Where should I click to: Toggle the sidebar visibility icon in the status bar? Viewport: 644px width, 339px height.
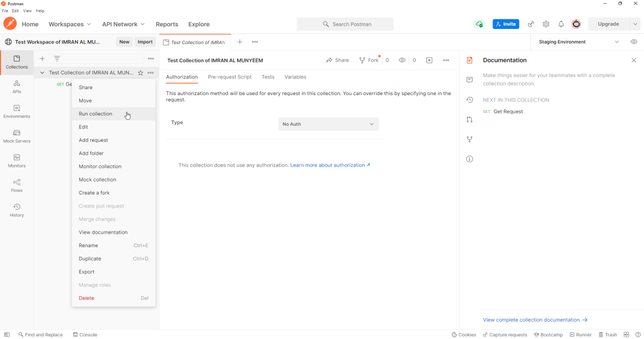7,335
